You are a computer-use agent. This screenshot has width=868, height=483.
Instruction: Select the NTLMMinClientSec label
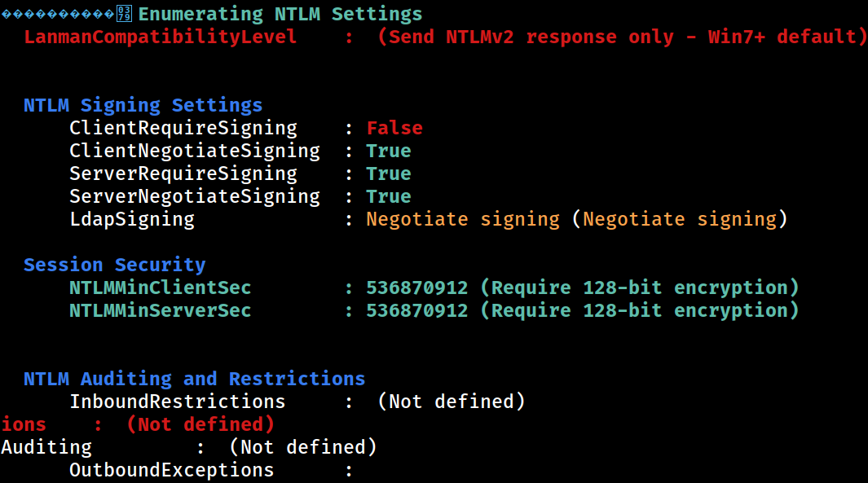click(160, 288)
